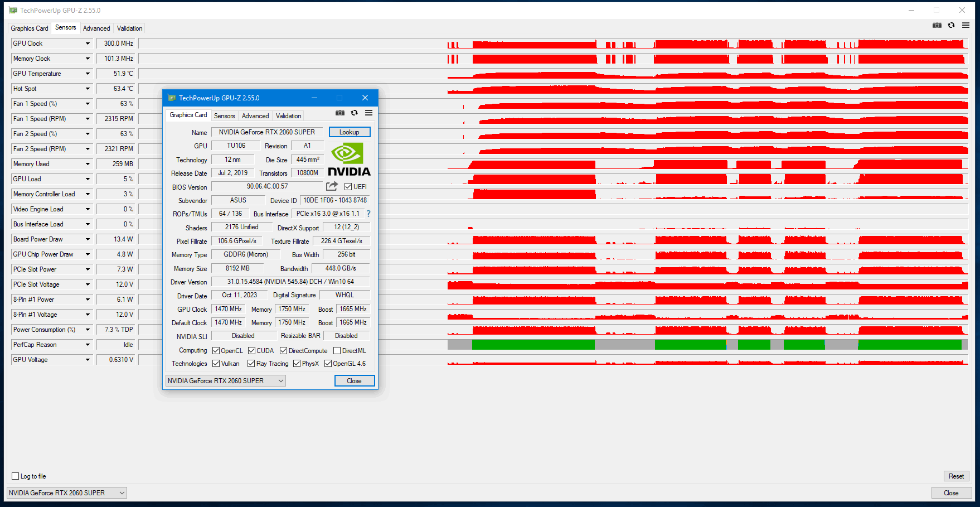Click the Reset button in Sensors window
Screen dimensions: 980x507
pos(957,476)
